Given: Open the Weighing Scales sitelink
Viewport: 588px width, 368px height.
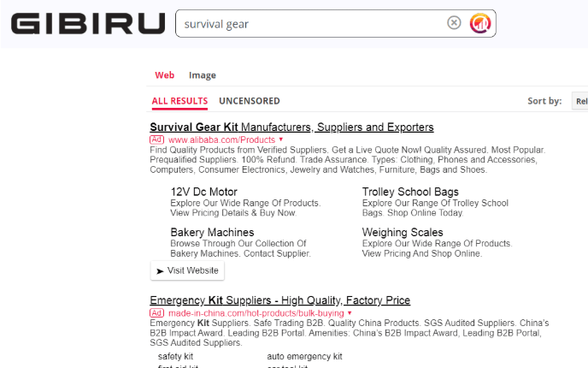Looking at the screenshot, I should tap(403, 233).
